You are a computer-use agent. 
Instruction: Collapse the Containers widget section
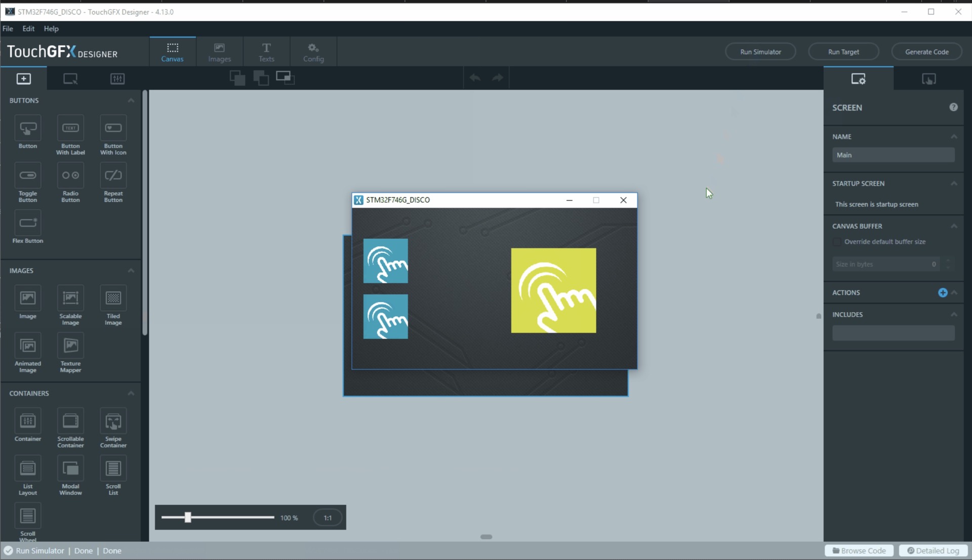tap(131, 393)
